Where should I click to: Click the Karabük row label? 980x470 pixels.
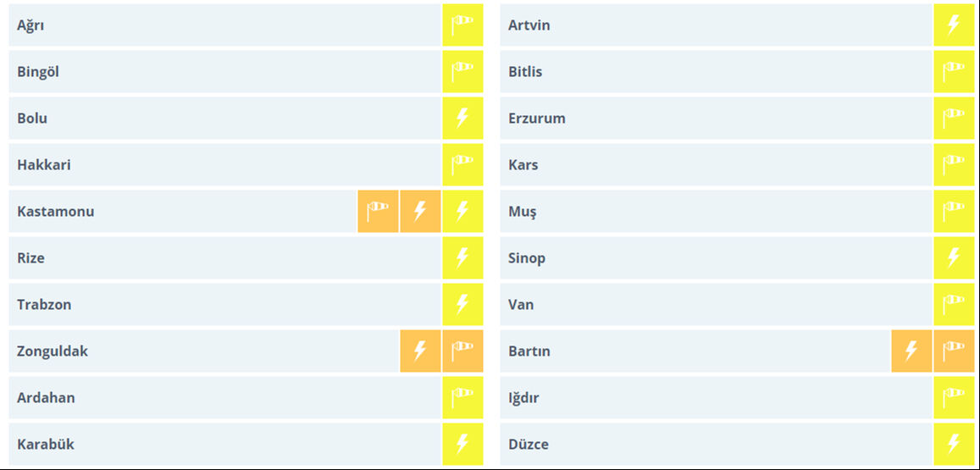click(46, 445)
